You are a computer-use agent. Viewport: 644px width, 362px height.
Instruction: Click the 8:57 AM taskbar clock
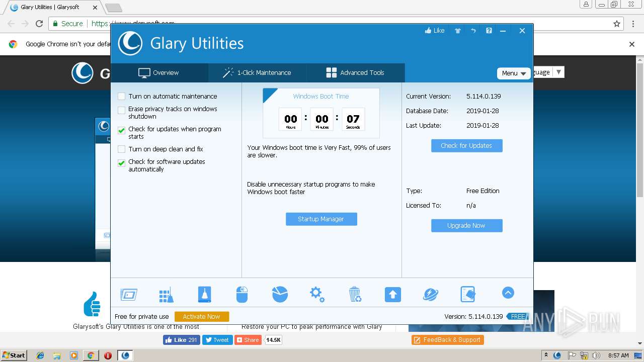[618, 355]
